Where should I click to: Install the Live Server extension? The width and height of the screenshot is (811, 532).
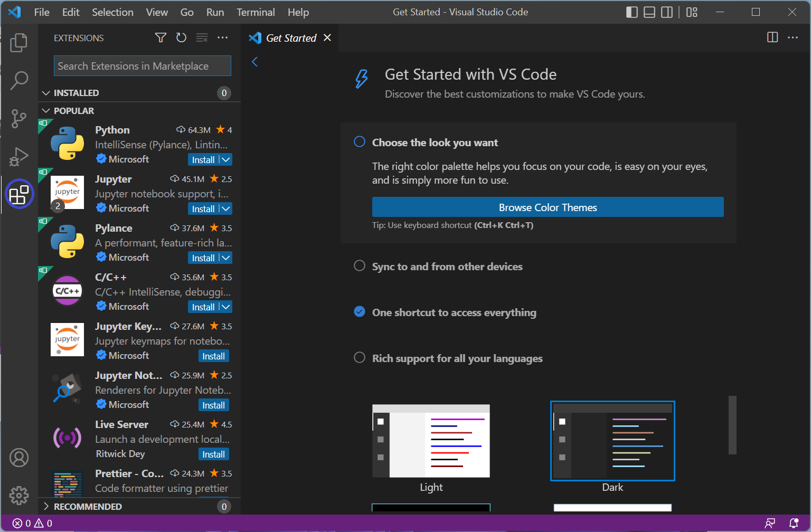point(213,454)
